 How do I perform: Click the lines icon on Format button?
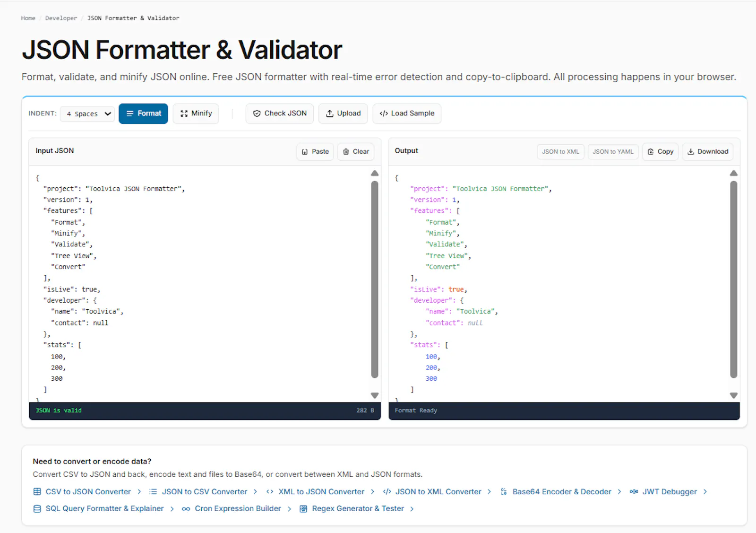click(x=130, y=114)
